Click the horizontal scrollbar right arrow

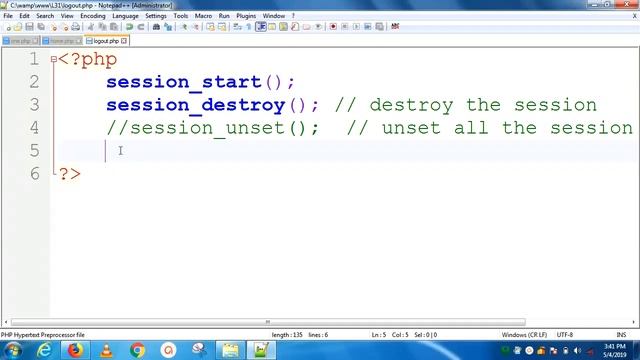[633, 322]
